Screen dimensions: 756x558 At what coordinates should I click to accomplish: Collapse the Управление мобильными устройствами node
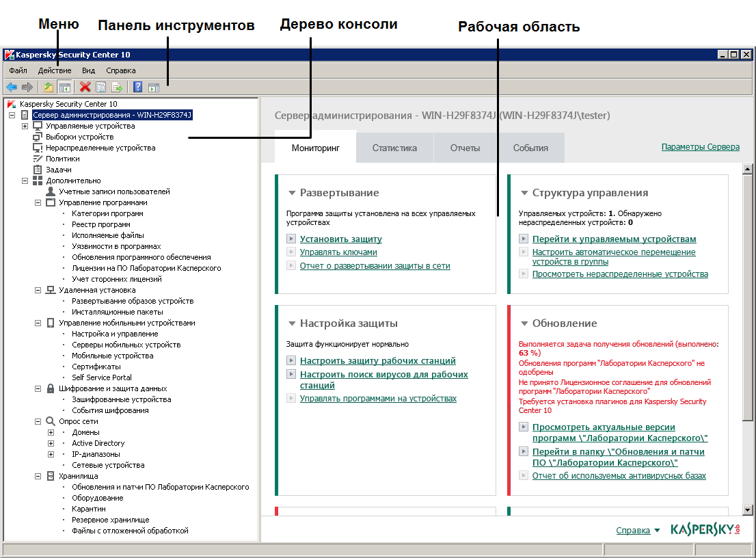point(38,323)
